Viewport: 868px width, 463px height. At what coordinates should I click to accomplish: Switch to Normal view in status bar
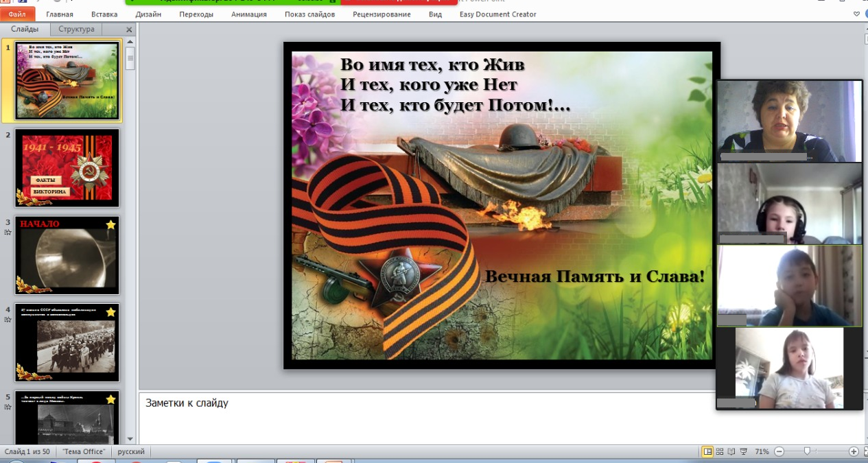pyautogui.click(x=707, y=451)
